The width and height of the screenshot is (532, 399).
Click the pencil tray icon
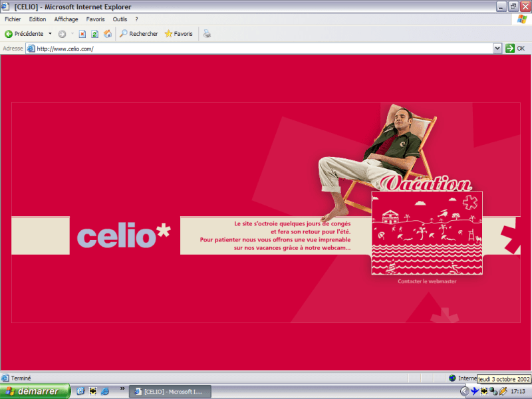(503, 391)
